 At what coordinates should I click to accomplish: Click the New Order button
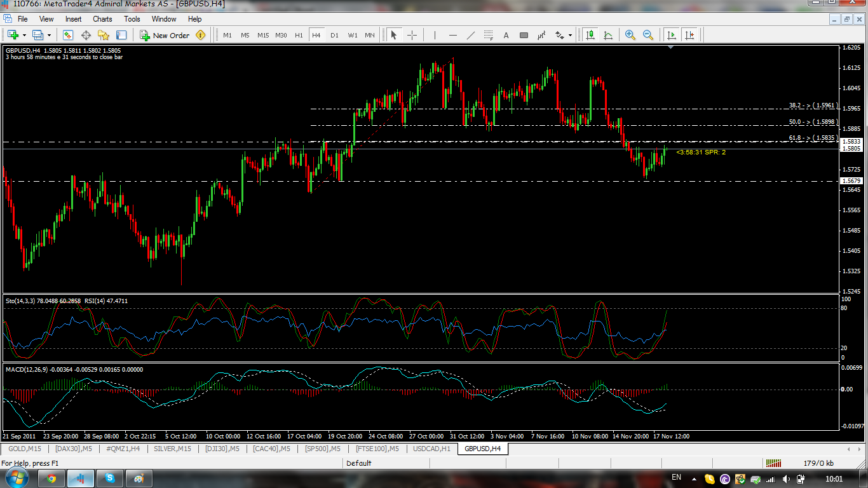pos(165,35)
